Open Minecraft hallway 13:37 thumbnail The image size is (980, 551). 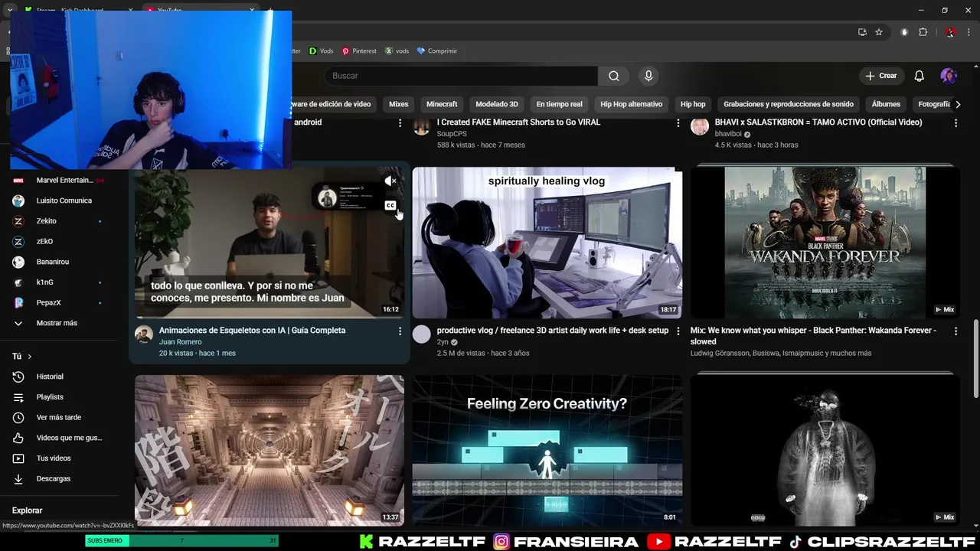click(x=269, y=450)
